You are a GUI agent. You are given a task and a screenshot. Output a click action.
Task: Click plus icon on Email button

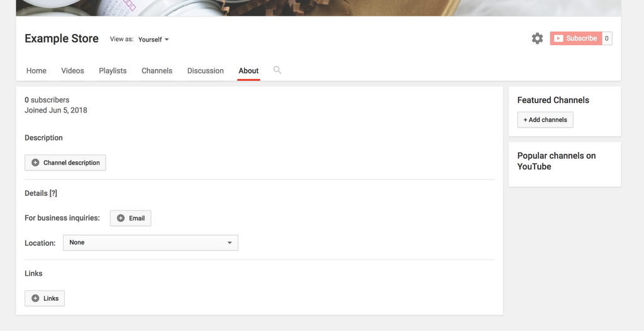pyautogui.click(x=121, y=218)
